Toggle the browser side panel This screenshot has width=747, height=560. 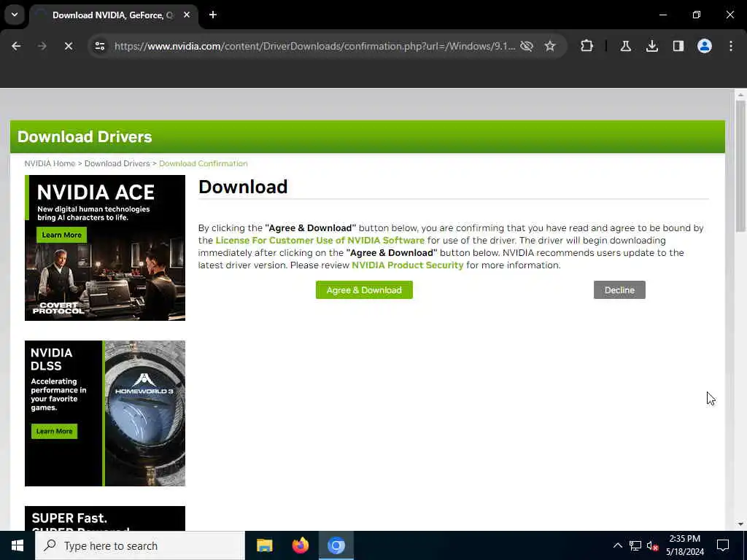coord(678,46)
